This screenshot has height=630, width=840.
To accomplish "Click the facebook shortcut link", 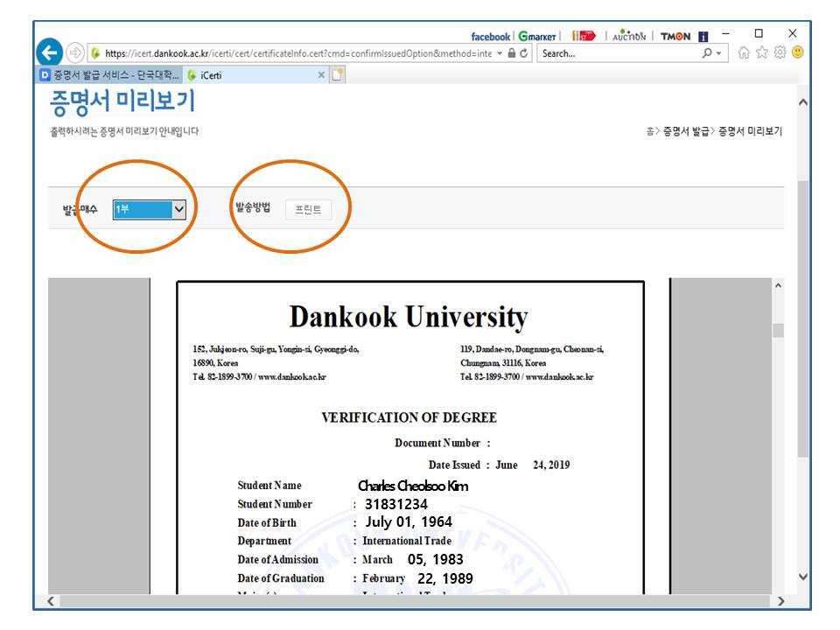I will coord(490,37).
